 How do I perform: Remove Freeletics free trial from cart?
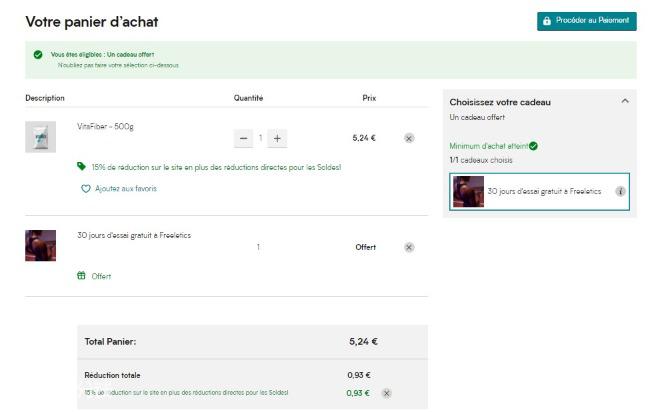point(409,247)
